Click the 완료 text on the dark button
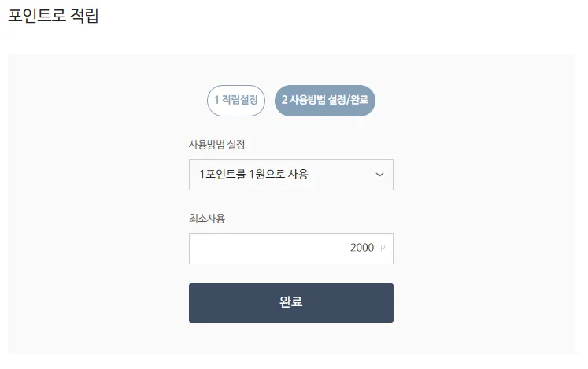Screen dimensions: 588x369 (x=290, y=303)
